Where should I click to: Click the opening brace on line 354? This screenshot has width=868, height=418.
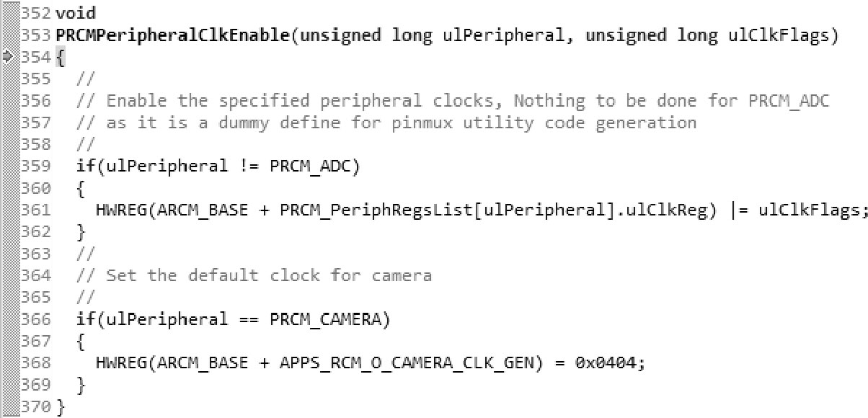(x=60, y=57)
